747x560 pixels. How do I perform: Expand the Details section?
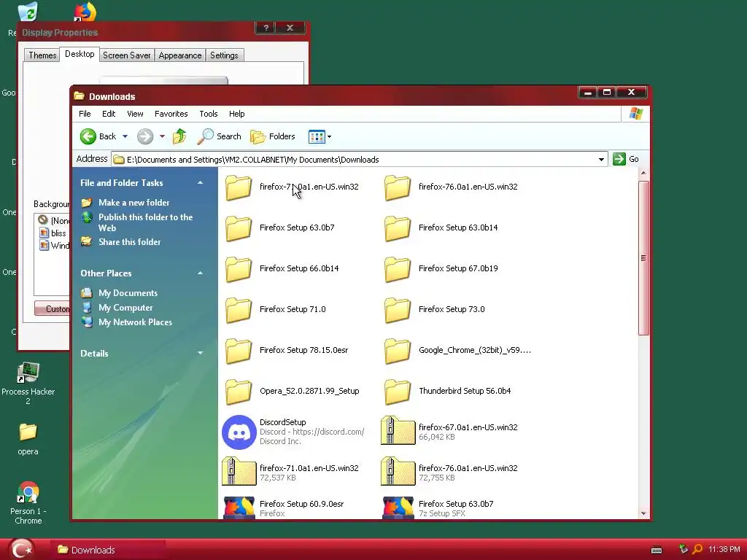coord(200,354)
